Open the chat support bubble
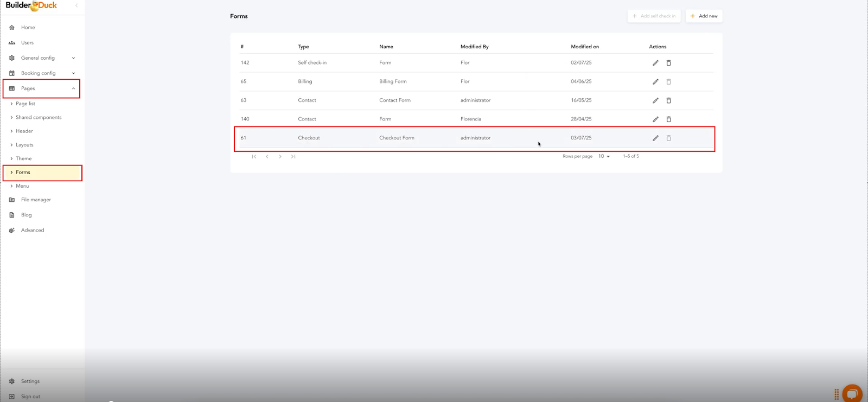Image resolution: width=868 pixels, height=402 pixels. 852,393
